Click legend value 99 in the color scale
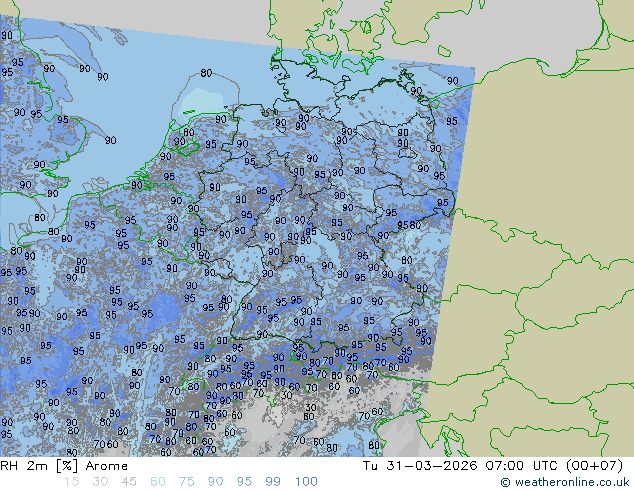Viewport: 634px width, 490px height. [273, 482]
